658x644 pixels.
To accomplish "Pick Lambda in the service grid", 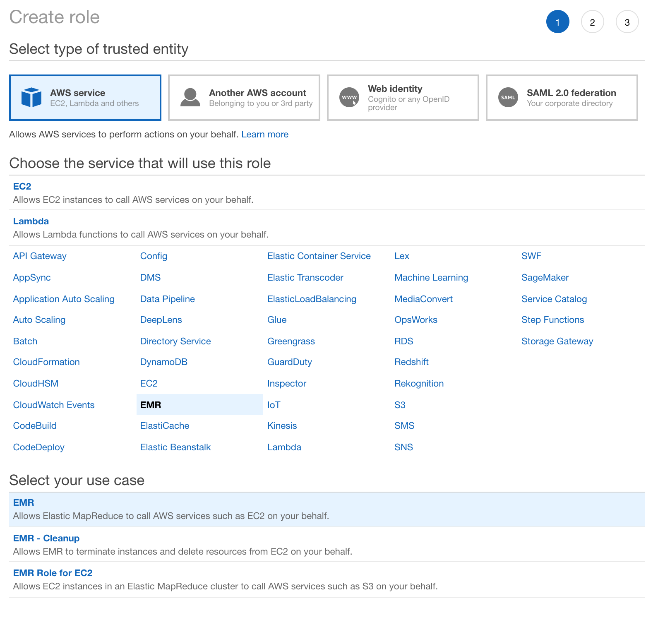I will pyautogui.click(x=284, y=447).
